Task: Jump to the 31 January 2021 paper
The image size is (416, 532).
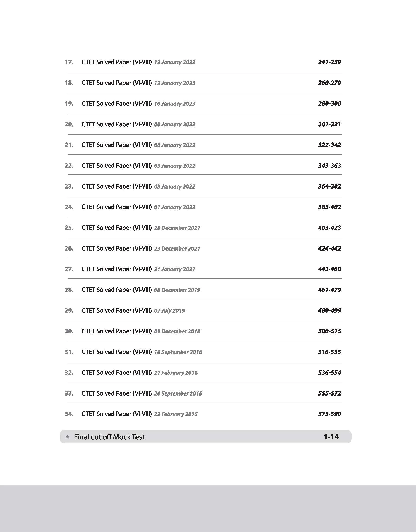Action: (x=138, y=269)
